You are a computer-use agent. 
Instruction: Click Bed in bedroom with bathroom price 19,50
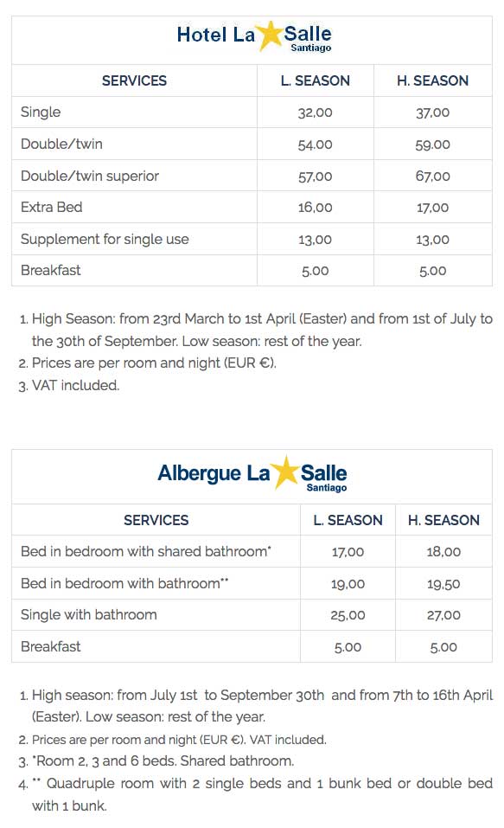pyautogui.click(x=443, y=584)
